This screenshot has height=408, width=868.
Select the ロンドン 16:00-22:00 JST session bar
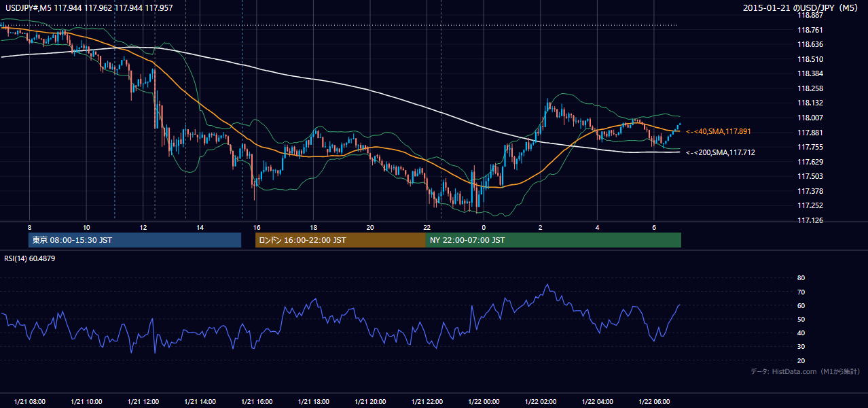pos(340,240)
